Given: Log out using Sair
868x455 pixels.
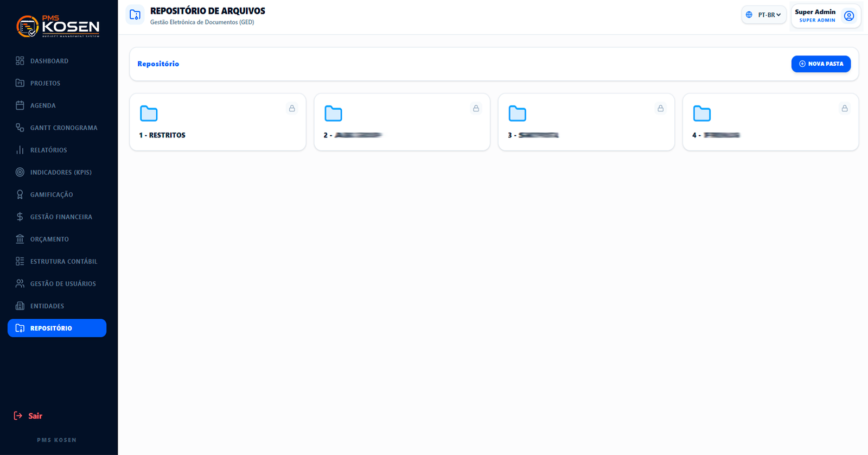Looking at the screenshot, I should [28, 416].
